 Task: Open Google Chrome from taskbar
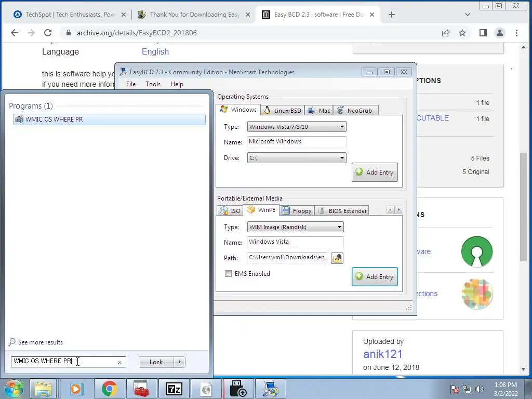(109, 389)
